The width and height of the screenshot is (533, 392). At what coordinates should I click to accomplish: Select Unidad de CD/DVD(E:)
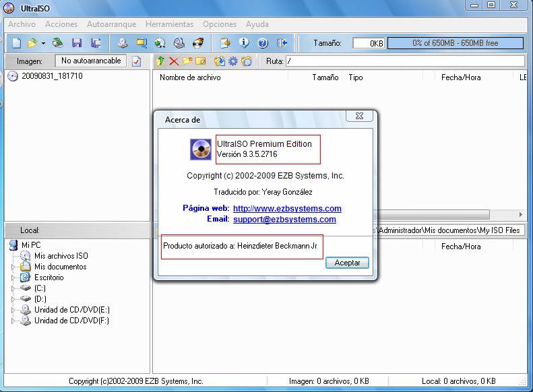(72, 310)
